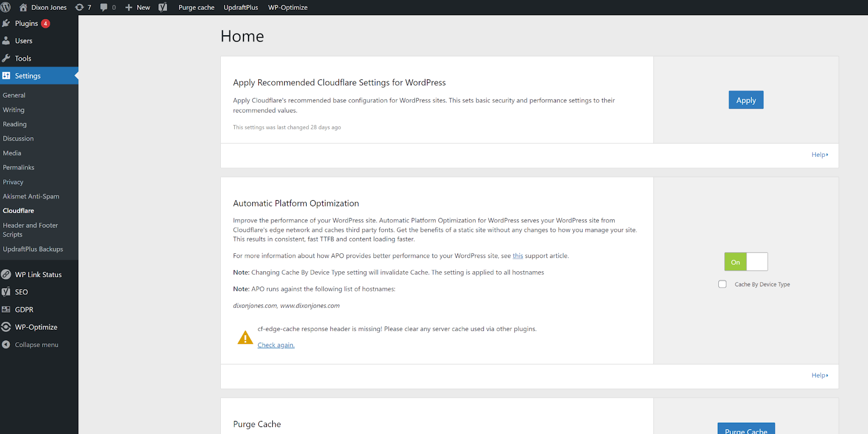868x434 pixels.
Task: Click the WordPress logo icon in admin bar
Action: pyautogui.click(x=6, y=8)
